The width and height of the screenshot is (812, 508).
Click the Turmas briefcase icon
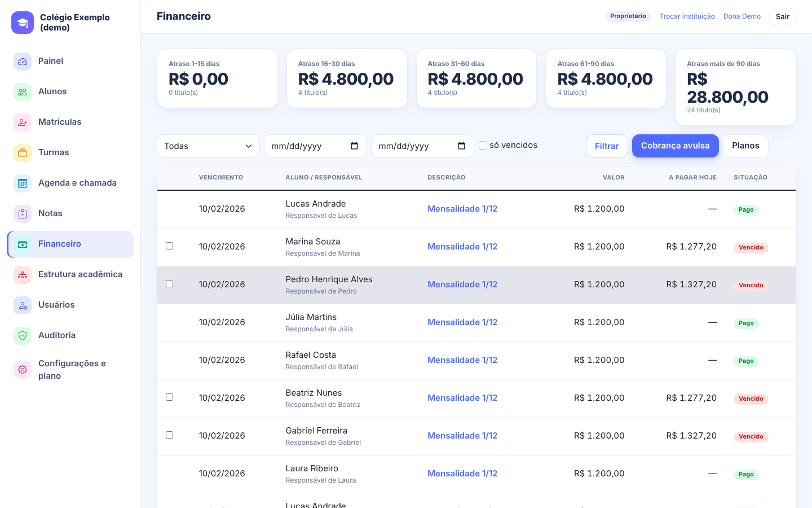tap(23, 152)
